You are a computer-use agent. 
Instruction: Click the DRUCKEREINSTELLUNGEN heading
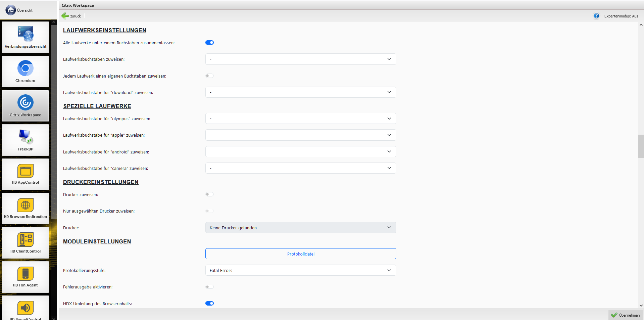(101, 182)
